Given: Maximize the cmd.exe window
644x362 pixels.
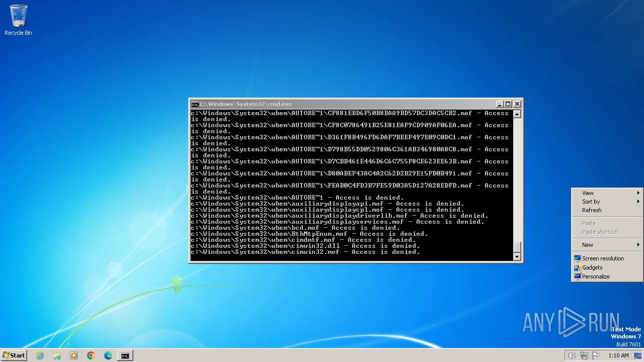Looking at the screenshot, I should pos(508,104).
